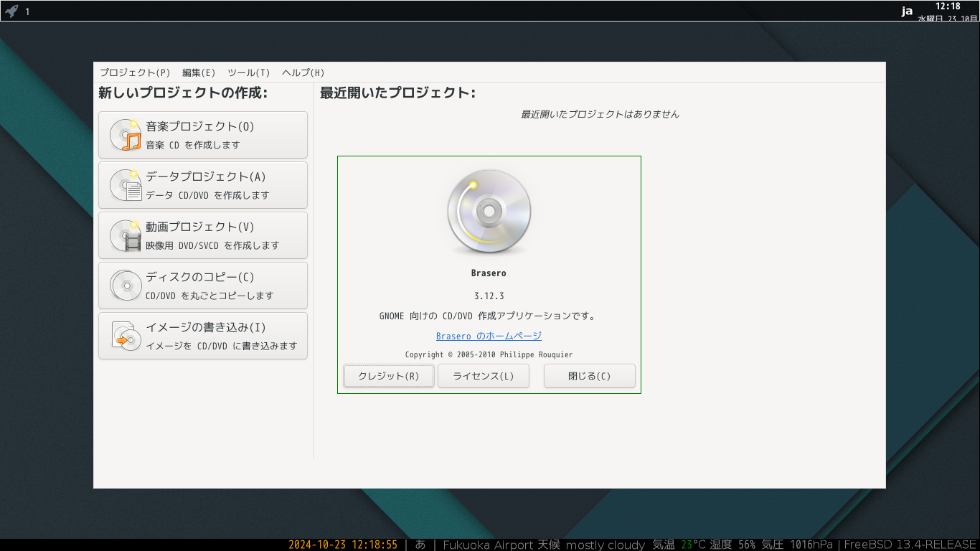980x551 pixels.
Task: Click the "新しいプロジェクトの作成:" heading
Action: (x=183, y=93)
